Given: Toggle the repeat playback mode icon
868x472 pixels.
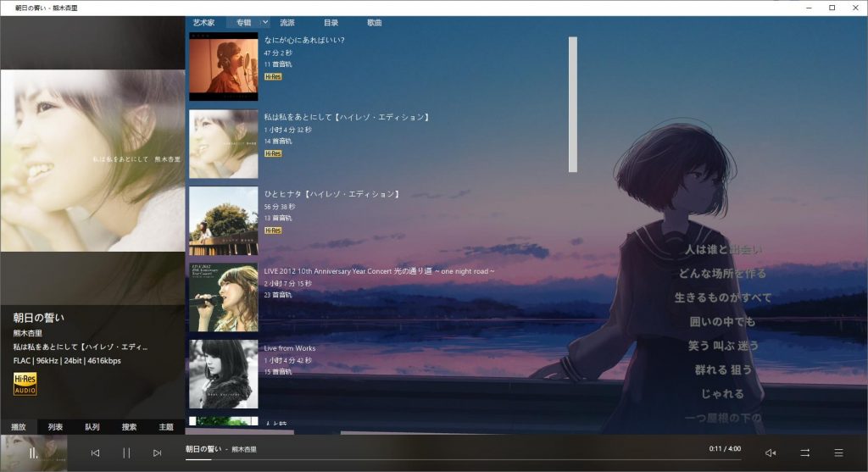Looking at the screenshot, I should click(x=805, y=453).
